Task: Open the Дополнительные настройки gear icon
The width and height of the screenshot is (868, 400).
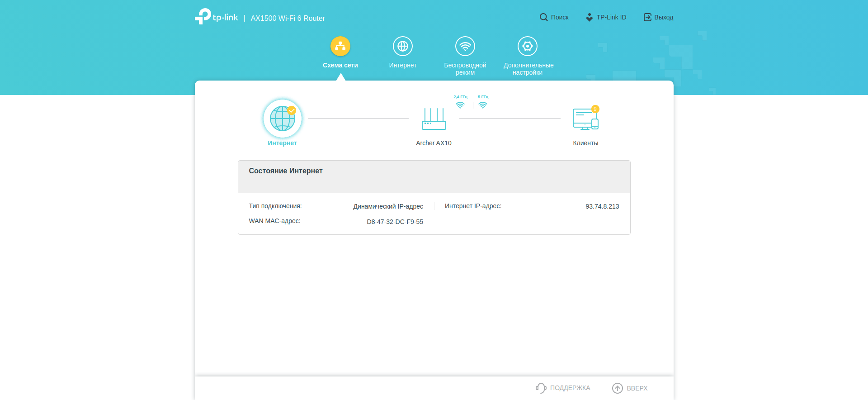Action: (527, 46)
